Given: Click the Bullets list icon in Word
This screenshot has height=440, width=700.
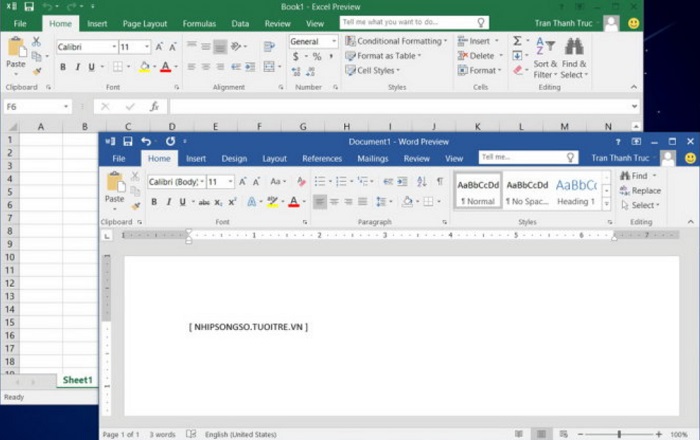Looking at the screenshot, I should pyautogui.click(x=320, y=181).
